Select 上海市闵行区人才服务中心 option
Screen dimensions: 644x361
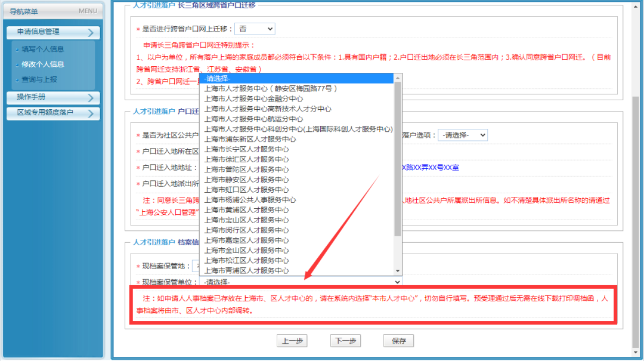(x=246, y=230)
